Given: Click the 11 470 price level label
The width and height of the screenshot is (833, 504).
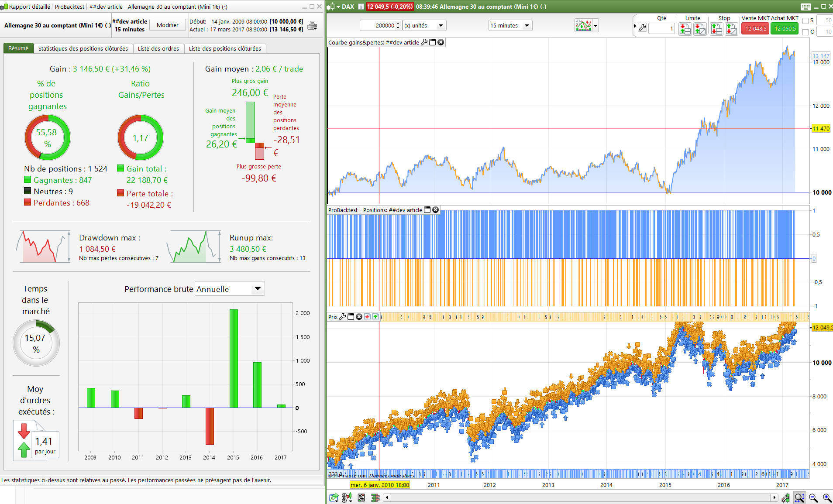Looking at the screenshot, I should pos(821,128).
